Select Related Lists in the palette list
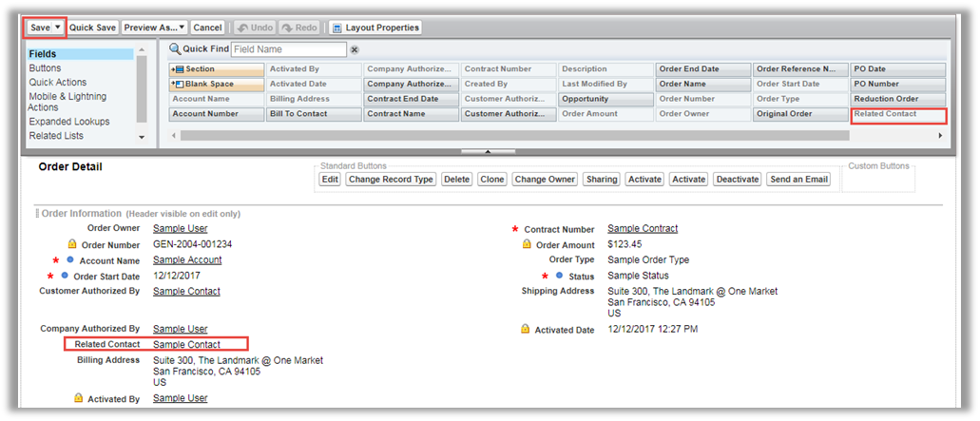 tap(56, 136)
